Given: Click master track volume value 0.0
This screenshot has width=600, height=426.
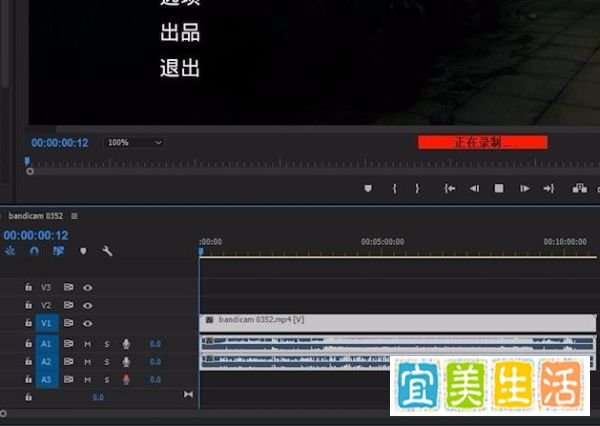Looking at the screenshot, I should pyautogui.click(x=98, y=397).
